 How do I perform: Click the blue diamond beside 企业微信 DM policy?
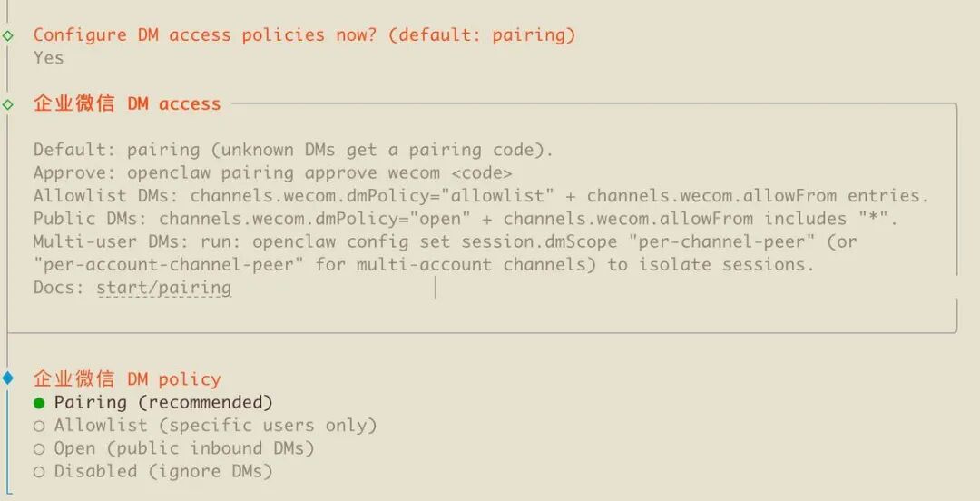click(8, 378)
